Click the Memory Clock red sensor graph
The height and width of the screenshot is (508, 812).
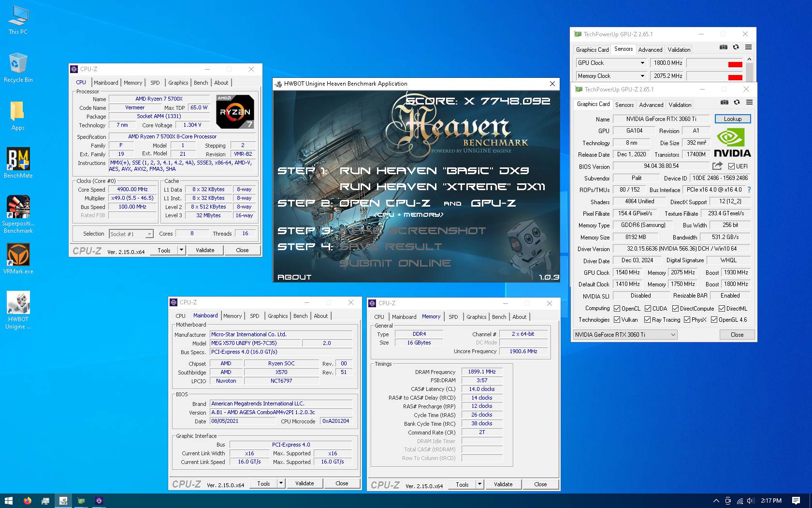714,76
